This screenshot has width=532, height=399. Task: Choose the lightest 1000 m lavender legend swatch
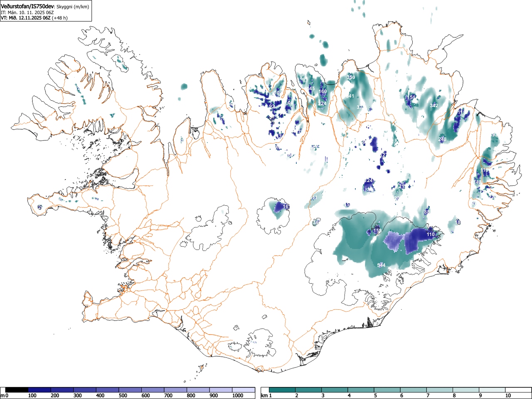coord(244,390)
